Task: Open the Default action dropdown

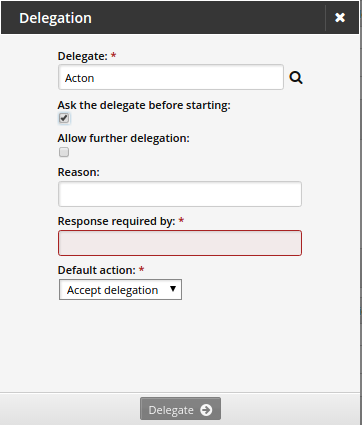Action: click(120, 290)
